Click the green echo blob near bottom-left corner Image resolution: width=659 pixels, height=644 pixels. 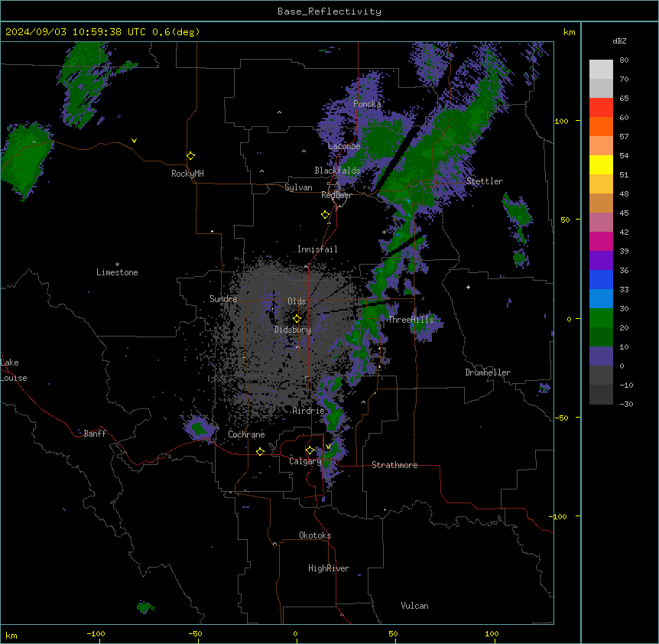tap(145, 607)
